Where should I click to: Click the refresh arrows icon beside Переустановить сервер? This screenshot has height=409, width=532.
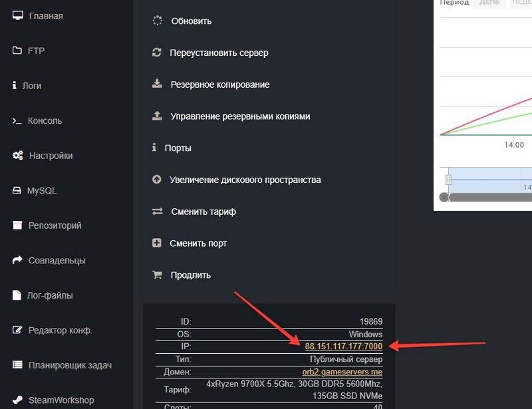(x=157, y=53)
